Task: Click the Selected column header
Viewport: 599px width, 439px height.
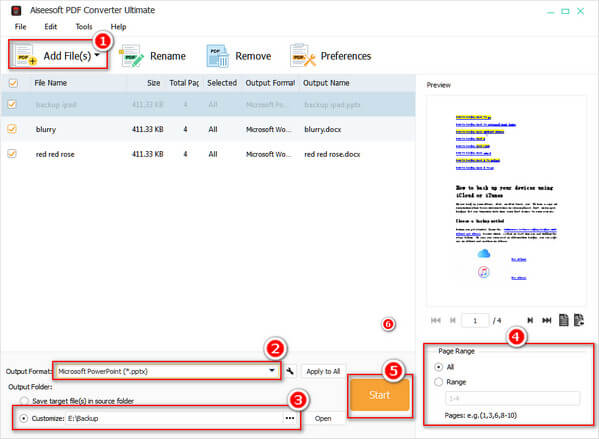Action: click(222, 83)
